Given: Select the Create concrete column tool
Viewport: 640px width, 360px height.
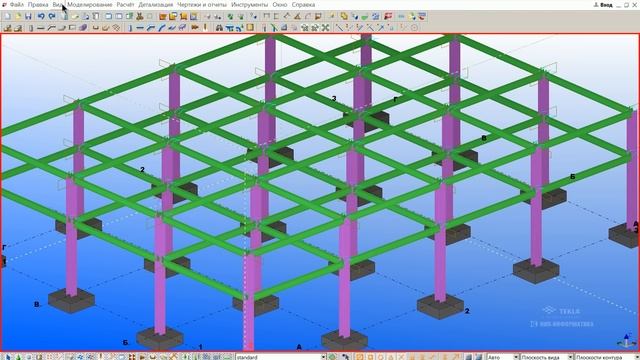Looking at the screenshot, I should coord(31,28).
